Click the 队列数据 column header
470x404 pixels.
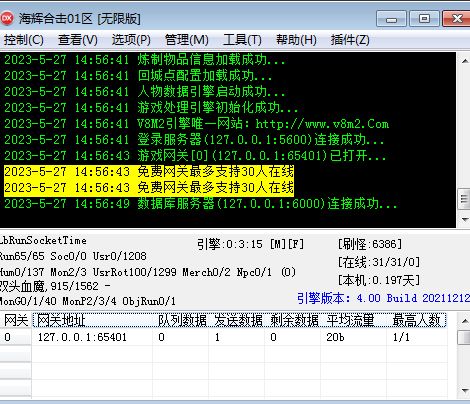(181, 320)
